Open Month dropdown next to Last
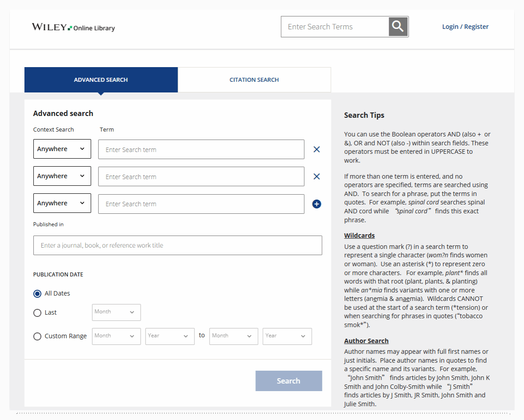524x420 pixels. coord(116,312)
